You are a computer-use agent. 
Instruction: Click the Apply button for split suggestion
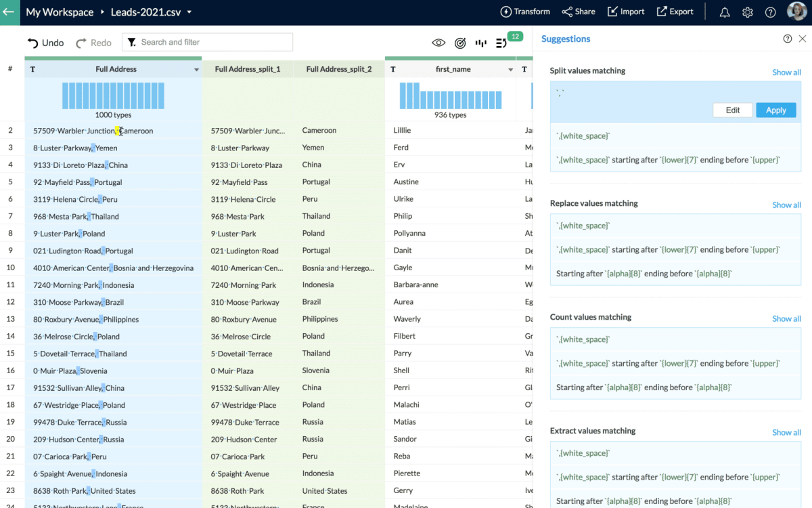click(775, 110)
